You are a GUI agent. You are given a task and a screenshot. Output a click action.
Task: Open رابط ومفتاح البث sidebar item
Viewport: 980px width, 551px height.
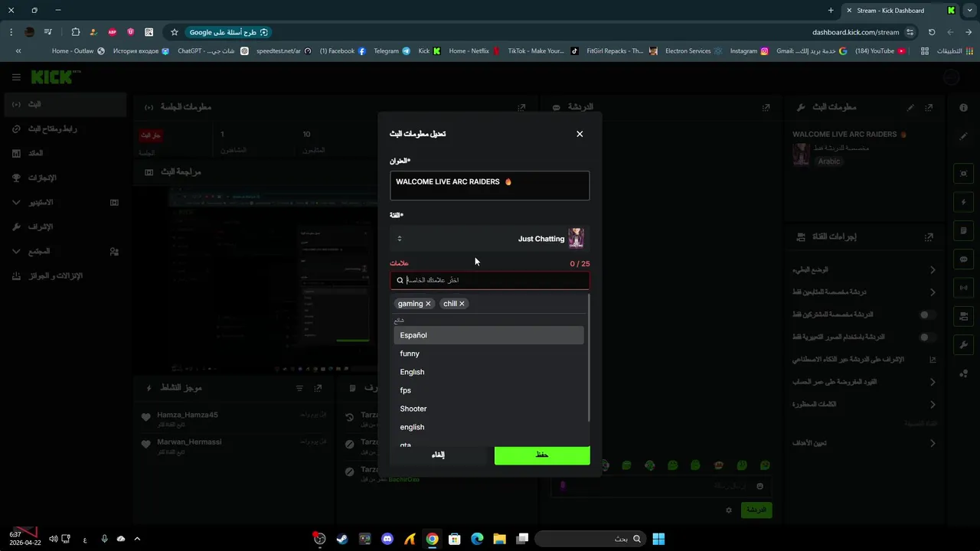[x=64, y=129]
